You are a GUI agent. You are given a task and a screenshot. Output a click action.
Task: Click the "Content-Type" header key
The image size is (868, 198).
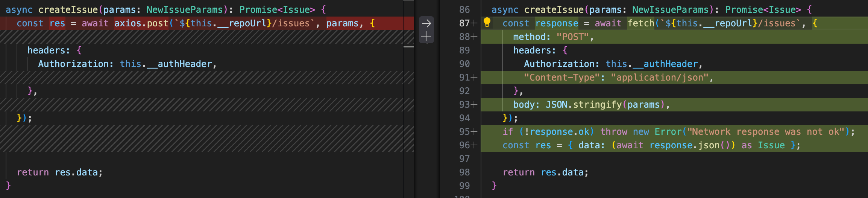pos(562,78)
